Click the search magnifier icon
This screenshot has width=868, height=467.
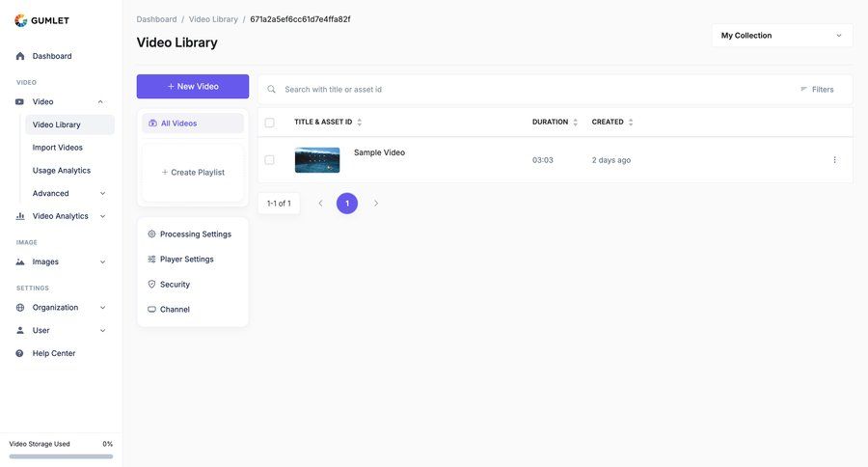[271, 89]
